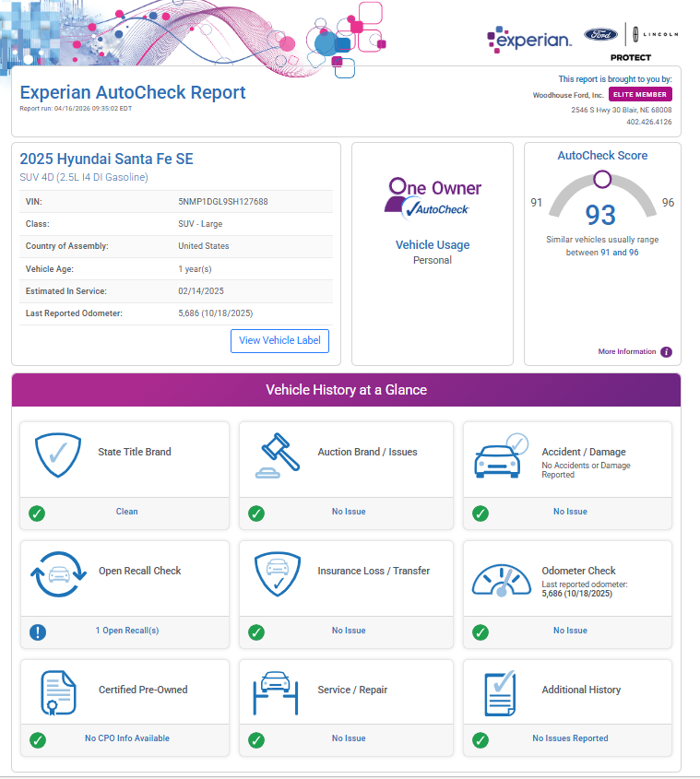Viewport: 700px width, 779px height.
Task: Click the PROTECT label under Ford logo
Action: pyautogui.click(x=631, y=58)
